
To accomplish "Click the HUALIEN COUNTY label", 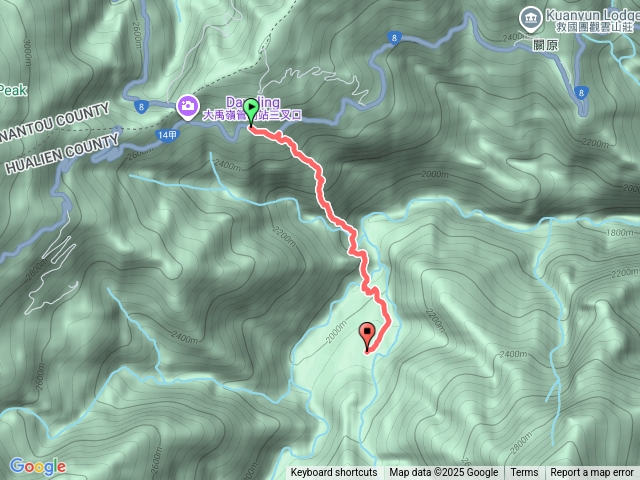I will tap(62, 154).
